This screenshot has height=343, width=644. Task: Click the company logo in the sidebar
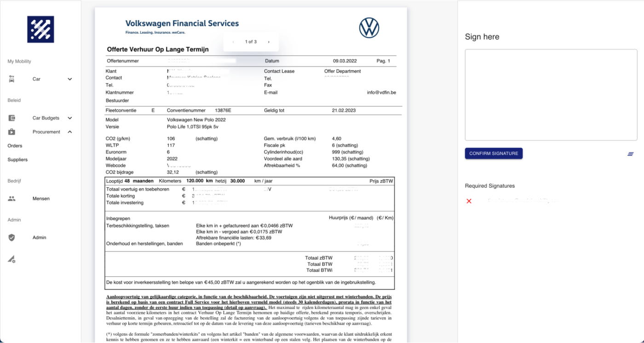pos(40,29)
